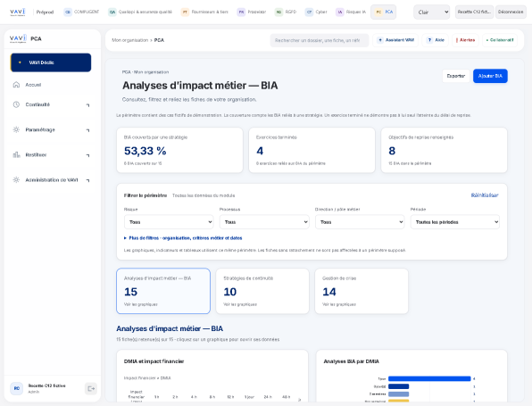Click the DMIA et impact financier chart title

click(154, 361)
